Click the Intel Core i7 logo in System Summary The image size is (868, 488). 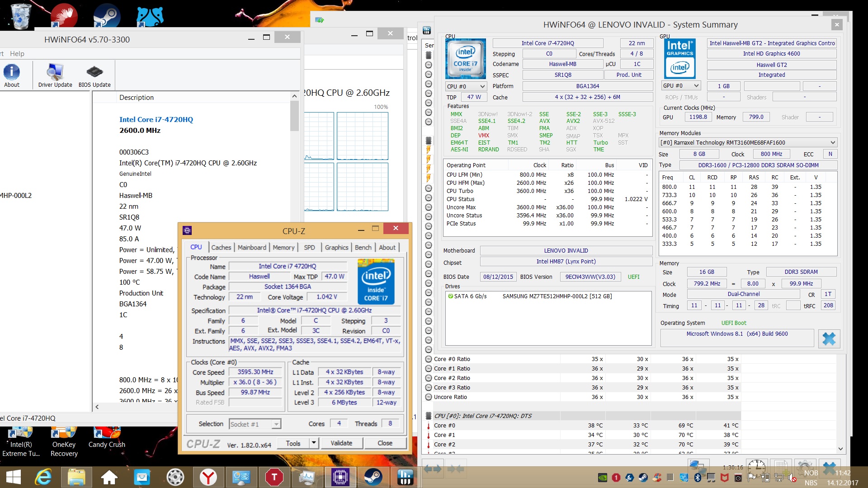(465, 59)
